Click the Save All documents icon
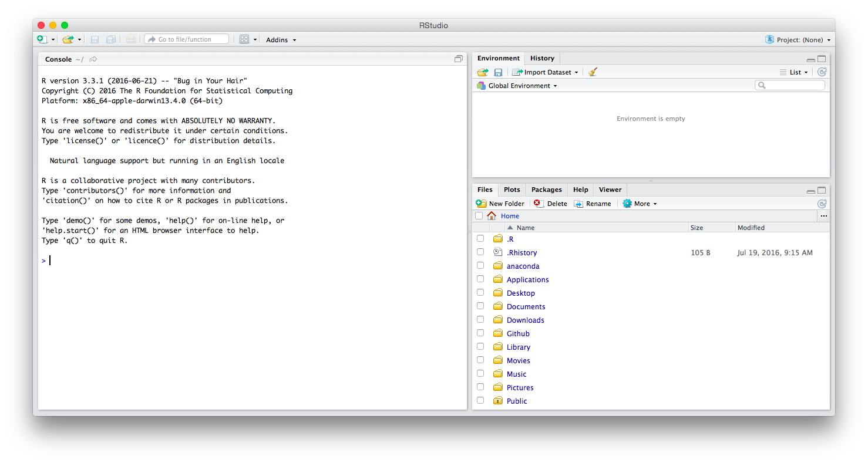The height and width of the screenshot is (463, 868). pos(110,39)
